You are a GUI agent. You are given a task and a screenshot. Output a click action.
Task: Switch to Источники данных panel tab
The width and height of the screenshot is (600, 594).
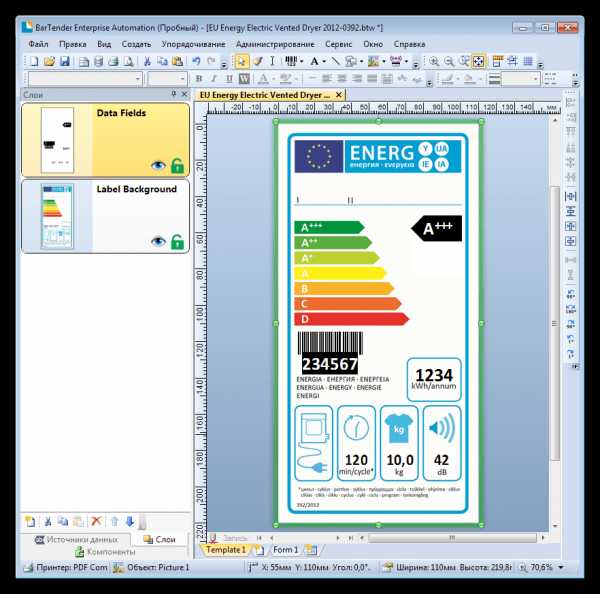click(77, 539)
